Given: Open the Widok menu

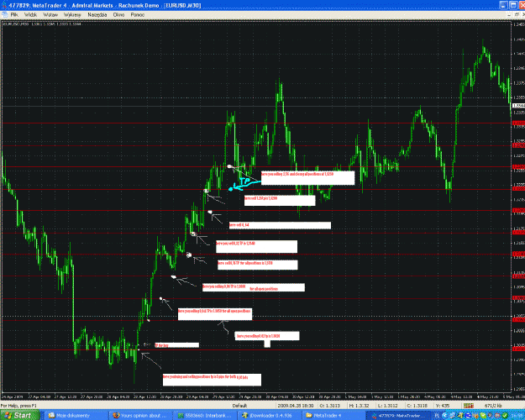Looking at the screenshot, I should click(30, 15).
